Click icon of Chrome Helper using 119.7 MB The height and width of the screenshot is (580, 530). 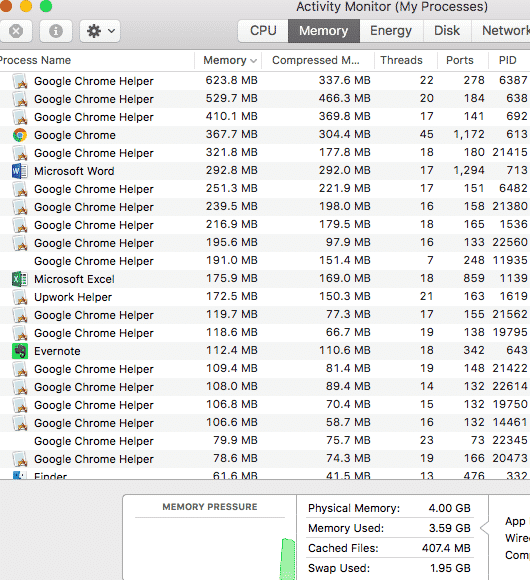(20, 315)
